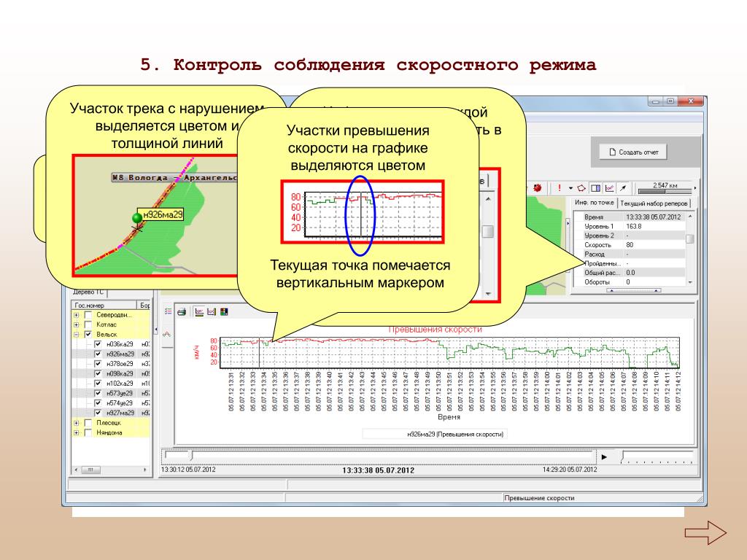This screenshot has width=747, height=560.
Task: Uncheck vehicle н573уе29
Action: [98, 393]
